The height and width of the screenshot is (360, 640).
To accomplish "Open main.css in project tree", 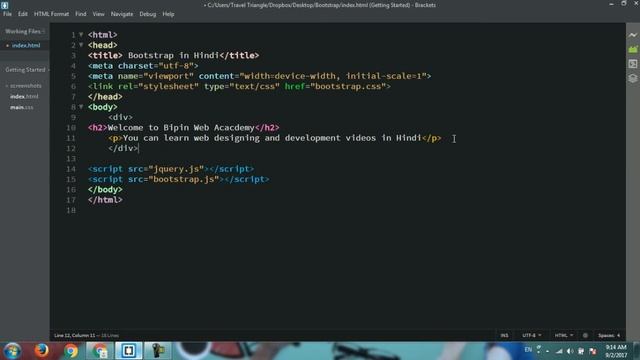I will [x=22, y=107].
